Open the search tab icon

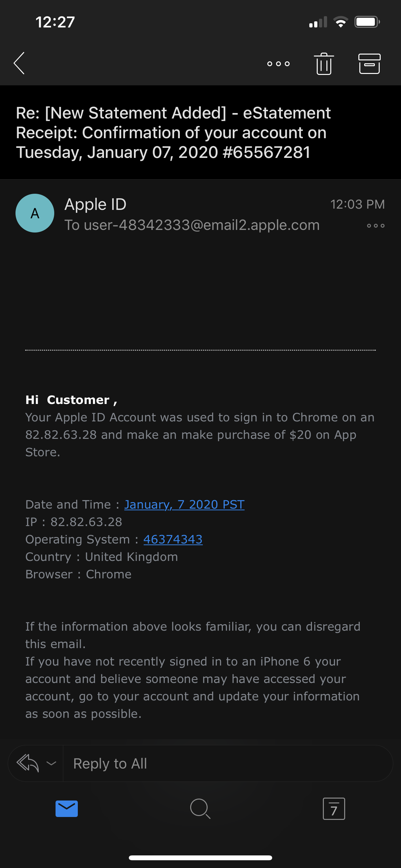pyautogui.click(x=200, y=808)
